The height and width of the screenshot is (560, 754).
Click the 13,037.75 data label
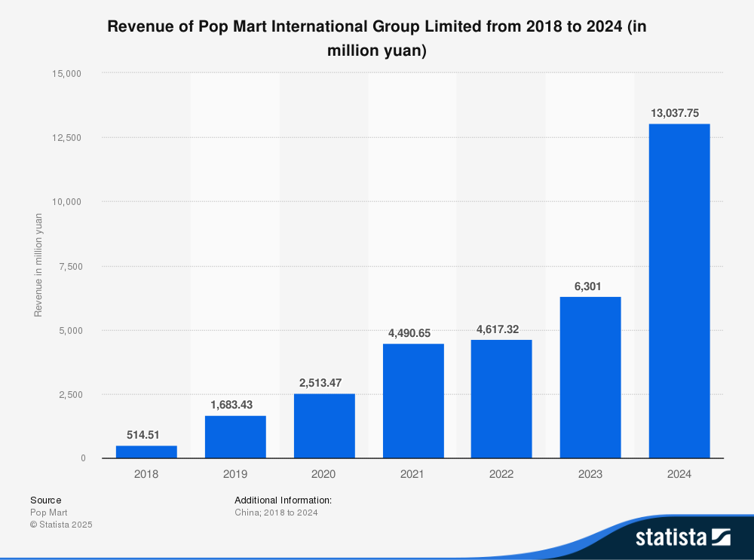tap(675, 113)
